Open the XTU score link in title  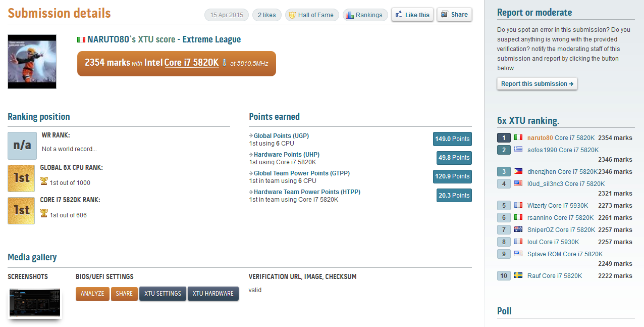coord(156,39)
